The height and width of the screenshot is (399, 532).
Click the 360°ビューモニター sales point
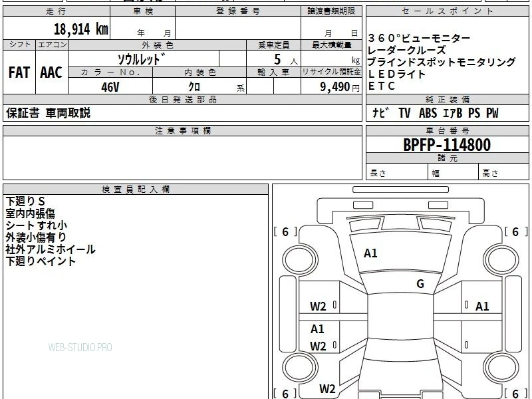pos(419,38)
